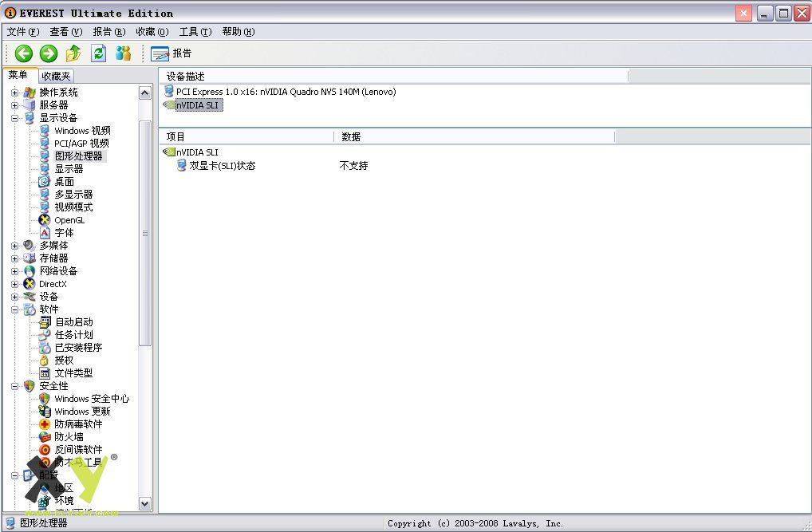This screenshot has width=812, height=532.
Task: Click the 任务计划 icon
Action: (x=45, y=335)
